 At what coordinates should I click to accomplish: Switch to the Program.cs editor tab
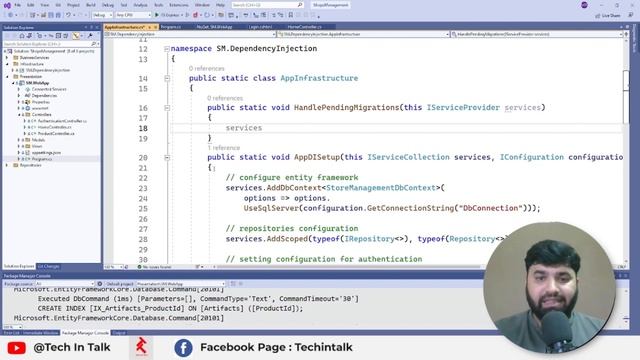pyautogui.click(x=171, y=27)
